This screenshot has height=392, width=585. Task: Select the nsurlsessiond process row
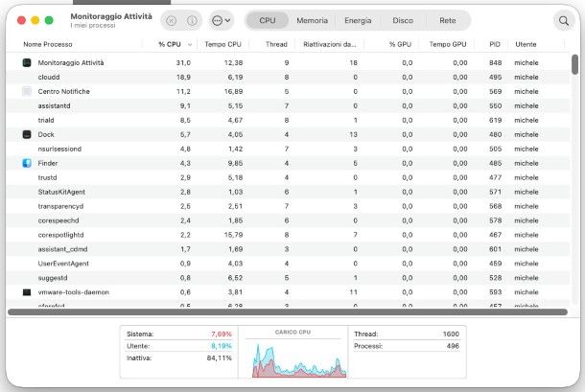click(x=288, y=149)
